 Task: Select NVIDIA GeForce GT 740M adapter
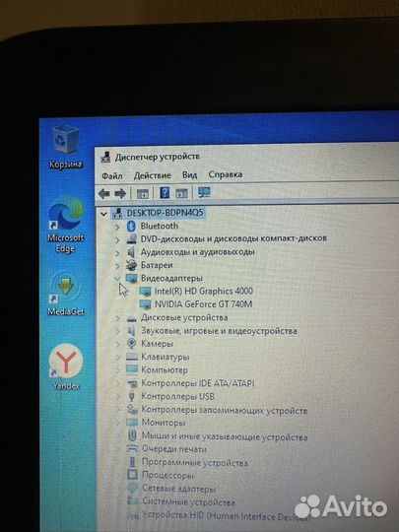click(203, 304)
